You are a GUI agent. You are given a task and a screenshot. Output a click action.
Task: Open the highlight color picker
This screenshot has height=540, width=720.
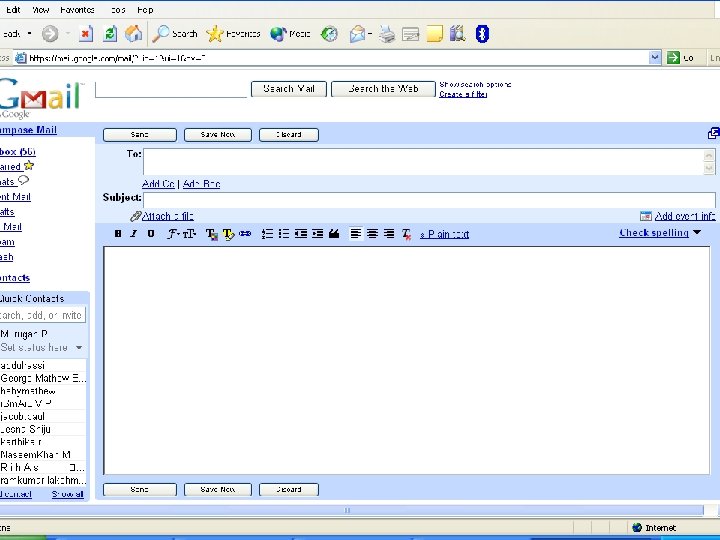pyautogui.click(x=228, y=234)
